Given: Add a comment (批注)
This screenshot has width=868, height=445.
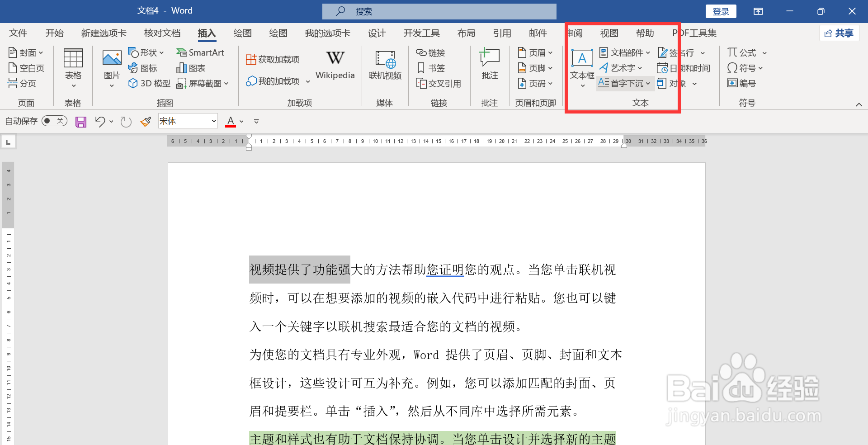Looking at the screenshot, I should 490,64.
